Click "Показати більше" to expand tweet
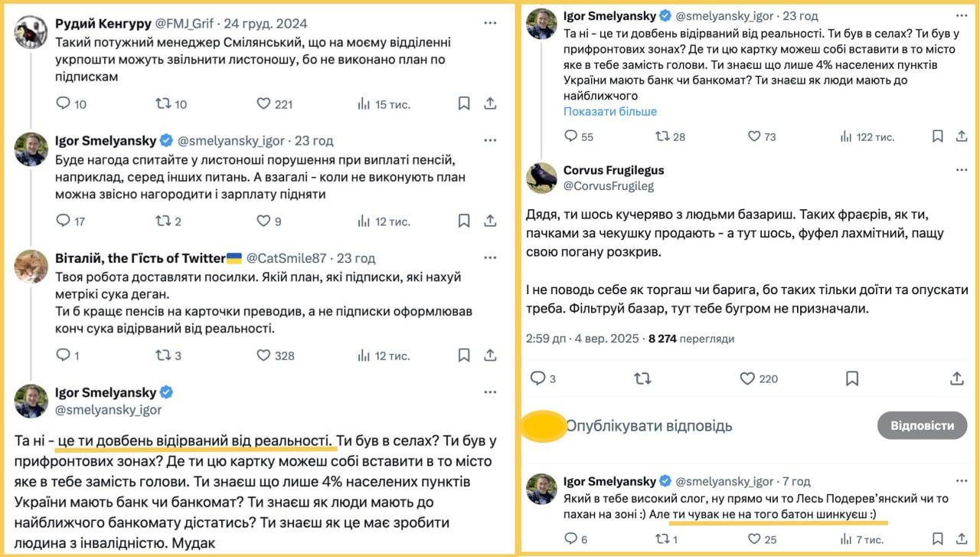980x557 pixels. tap(609, 111)
